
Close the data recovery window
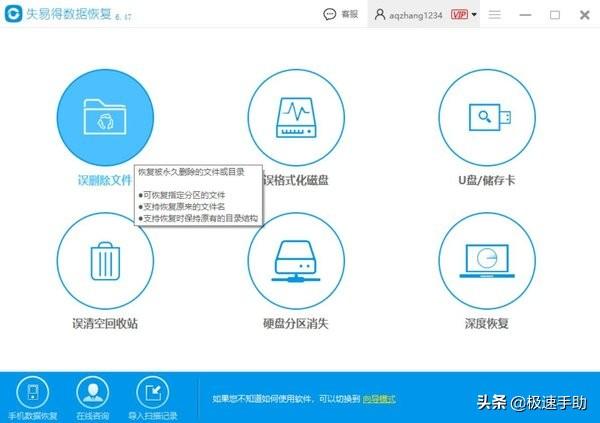pyautogui.click(x=585, y=15)
